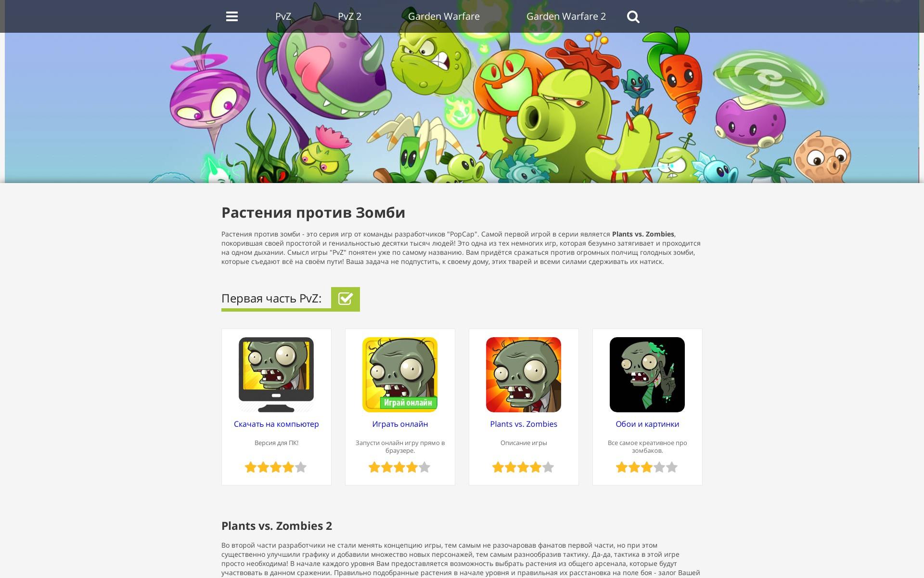The image size is (924, 578).
Task: Open the PvZ menu item
Action: (x=283, y=16)
